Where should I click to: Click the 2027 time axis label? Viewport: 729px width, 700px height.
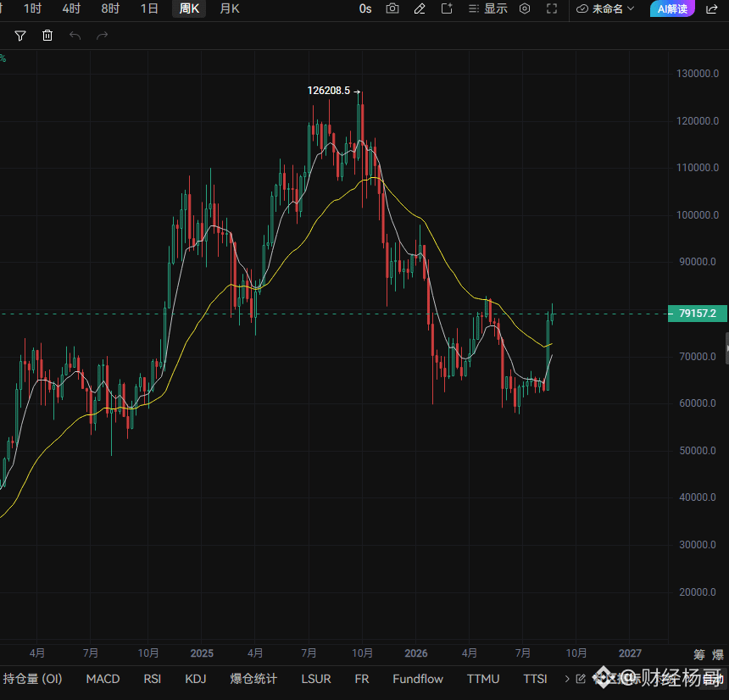[x=630, y=653]
